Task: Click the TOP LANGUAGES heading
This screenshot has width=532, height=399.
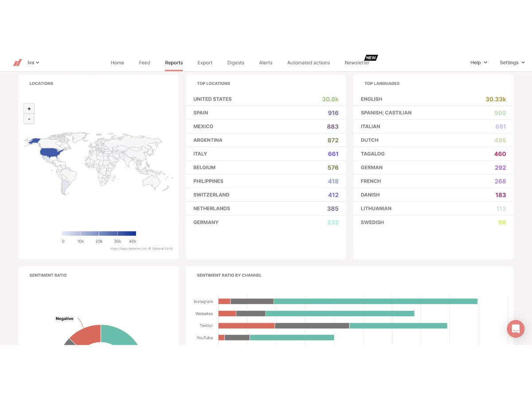Action: 382,83
